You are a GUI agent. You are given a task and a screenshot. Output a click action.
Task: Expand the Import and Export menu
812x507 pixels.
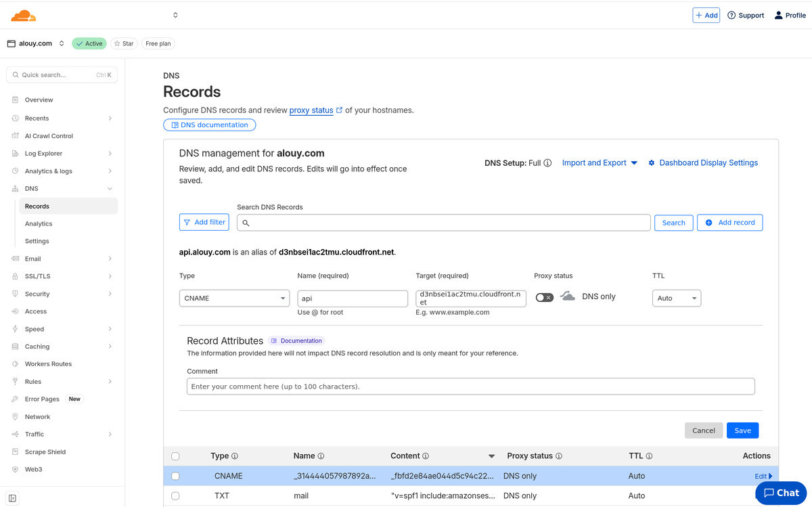pos(600,163)
